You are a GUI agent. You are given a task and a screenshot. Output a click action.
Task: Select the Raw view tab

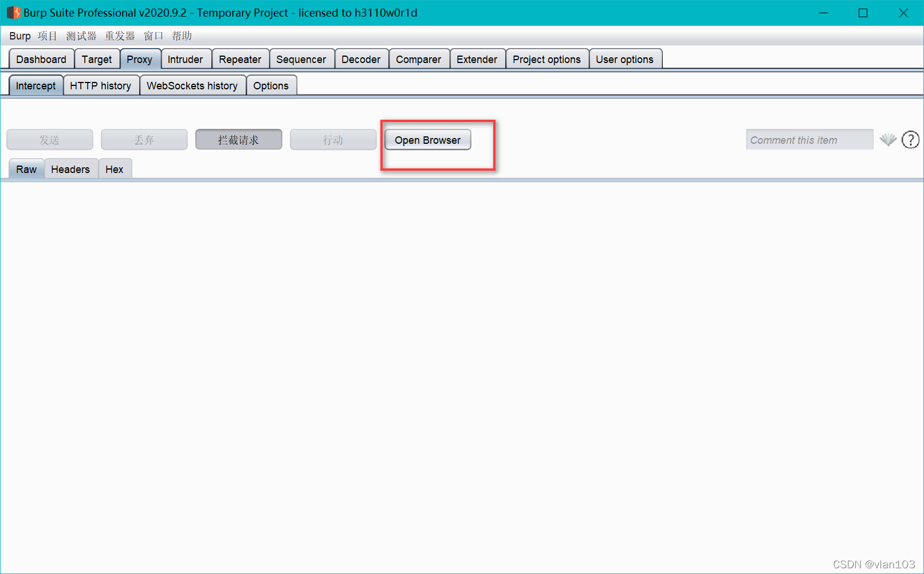click(26, 169)
